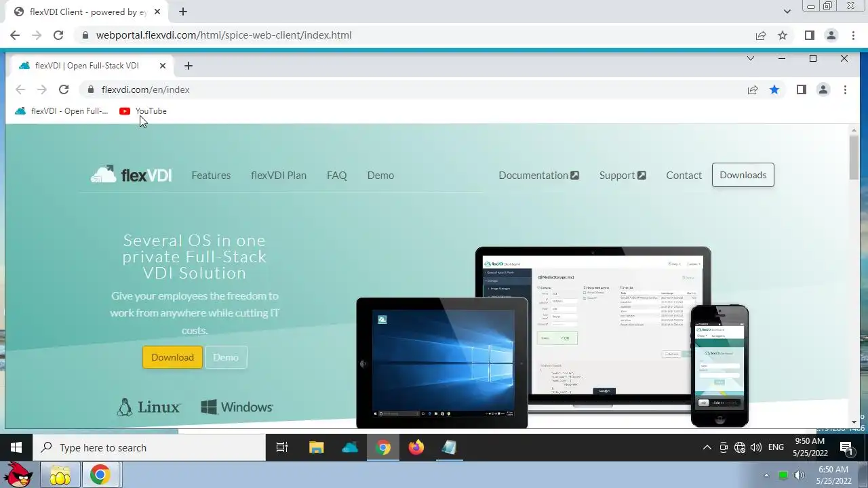868x488 pixels.
Task: Add new tab beside flexVDI Client tab
Action: 183,12
